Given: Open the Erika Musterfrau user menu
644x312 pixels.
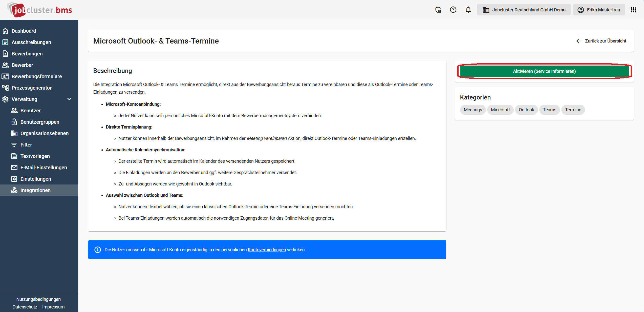Looking at the screenshot, I should pos(599,10).
